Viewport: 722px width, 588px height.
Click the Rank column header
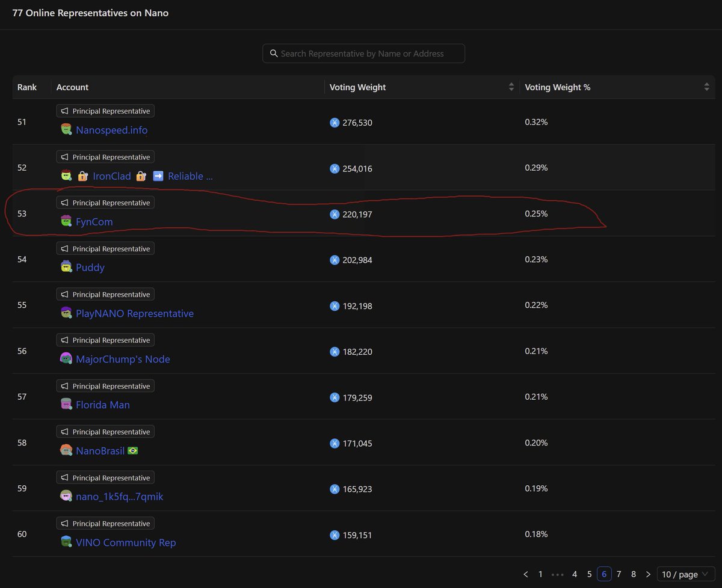coord(27,87)
